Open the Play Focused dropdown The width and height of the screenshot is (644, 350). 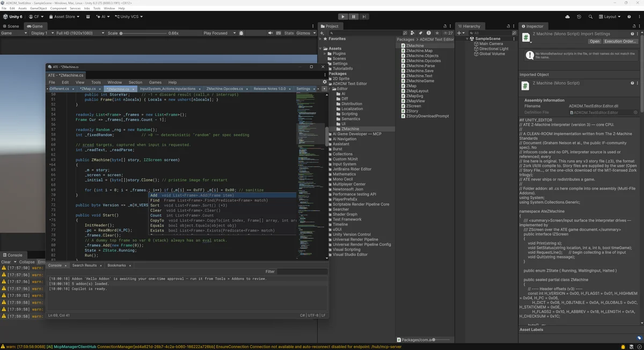coord(218,33)
